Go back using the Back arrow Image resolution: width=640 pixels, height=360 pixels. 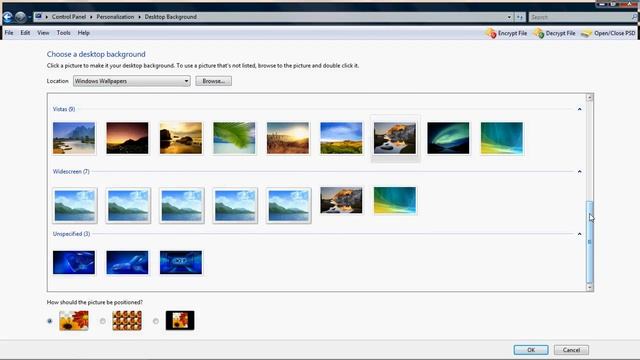8,17
